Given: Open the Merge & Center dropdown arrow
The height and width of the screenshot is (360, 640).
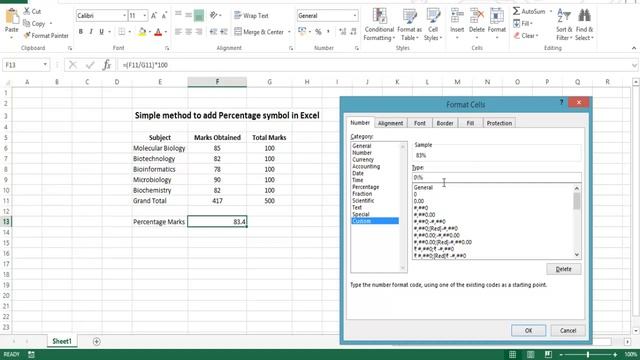Looking at the screenshot, I should 289,31.
